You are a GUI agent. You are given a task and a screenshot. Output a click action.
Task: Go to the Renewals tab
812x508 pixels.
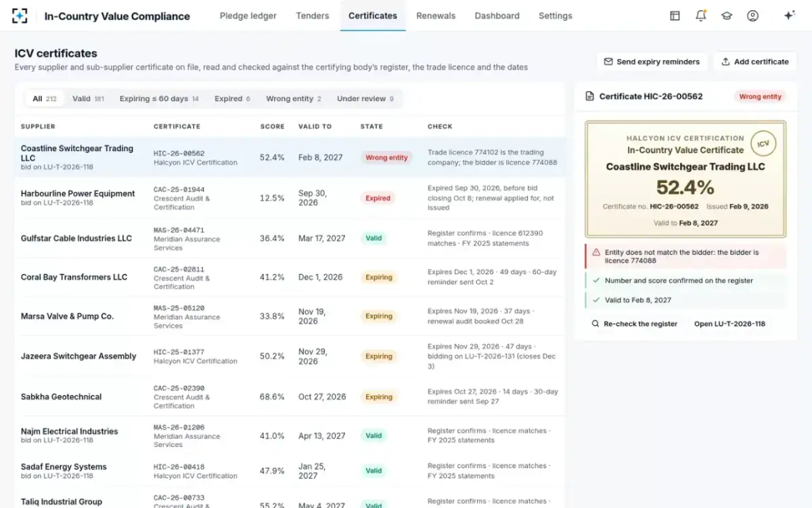(x=436, y=16)
